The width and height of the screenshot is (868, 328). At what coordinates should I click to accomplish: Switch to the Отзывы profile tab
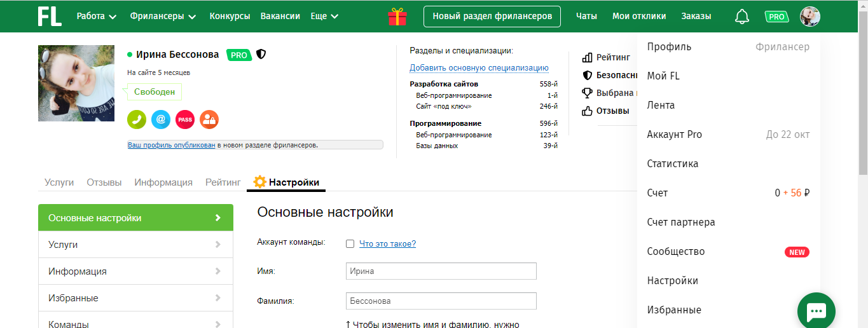(104, 182)
